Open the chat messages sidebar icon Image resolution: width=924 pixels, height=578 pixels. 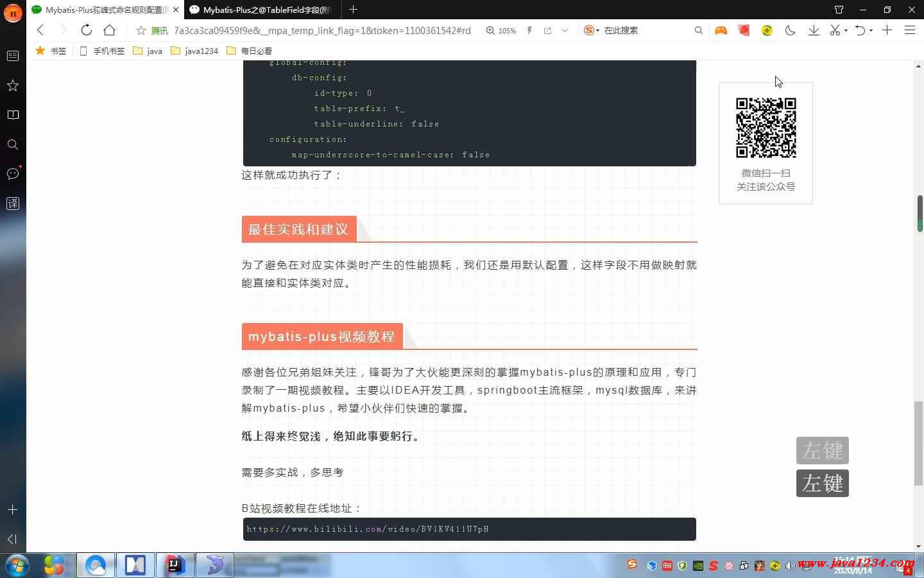(x=13, y=173)
